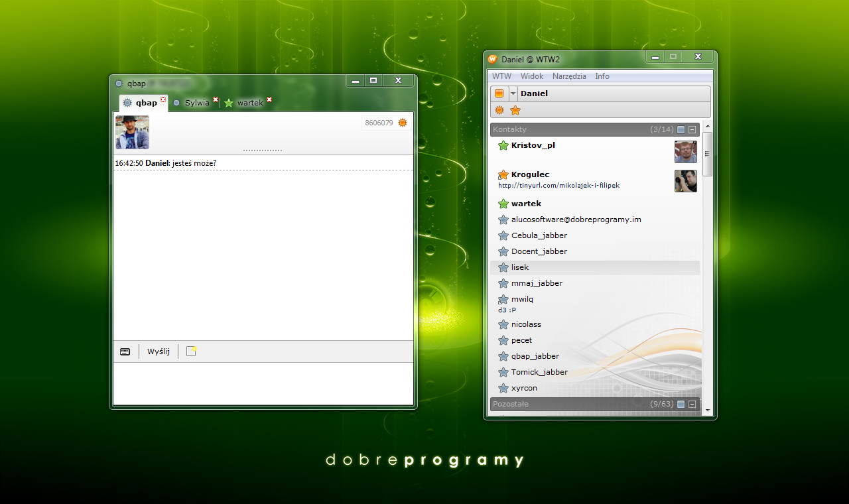Click the sun-shaped icon under Daniel's name
The width and height of the screenshot is (849, 504).
[499, 110]
